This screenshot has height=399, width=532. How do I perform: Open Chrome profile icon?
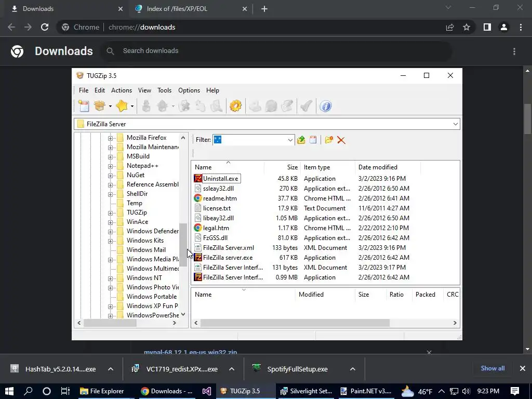504,27
